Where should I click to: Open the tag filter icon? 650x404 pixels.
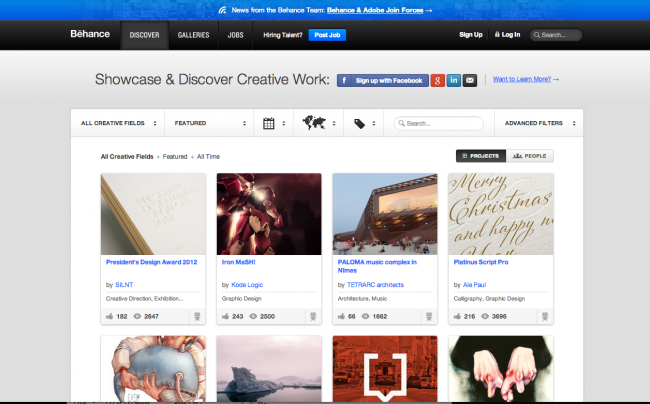point(359,123)
